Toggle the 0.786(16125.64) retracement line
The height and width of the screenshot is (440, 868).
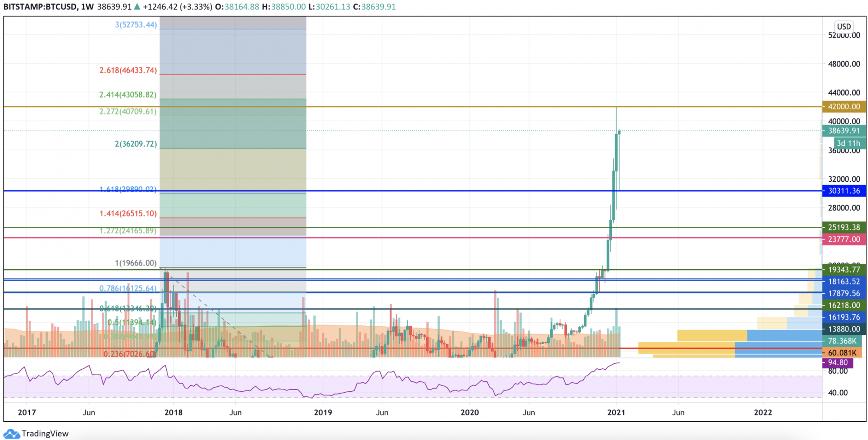pos(127,288)
